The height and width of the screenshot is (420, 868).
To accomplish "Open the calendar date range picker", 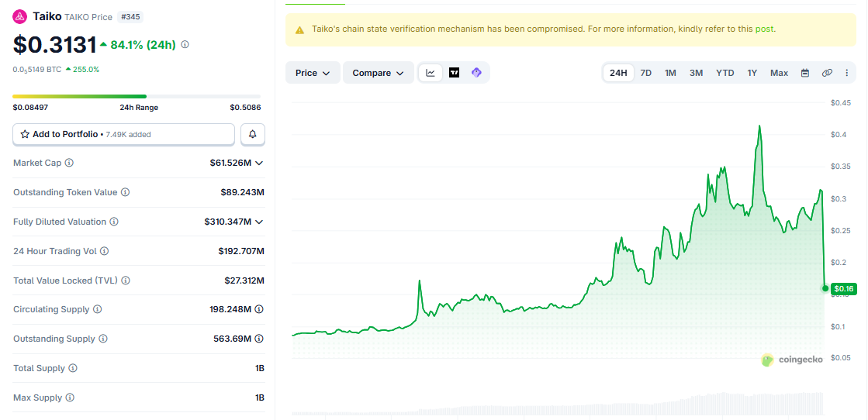I will point(805,73).
